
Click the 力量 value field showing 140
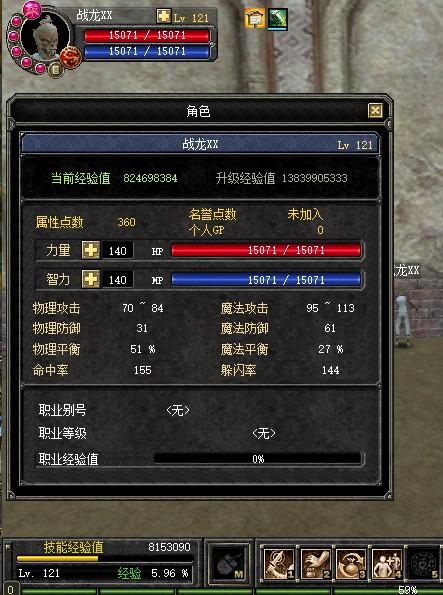coord(118,250)
